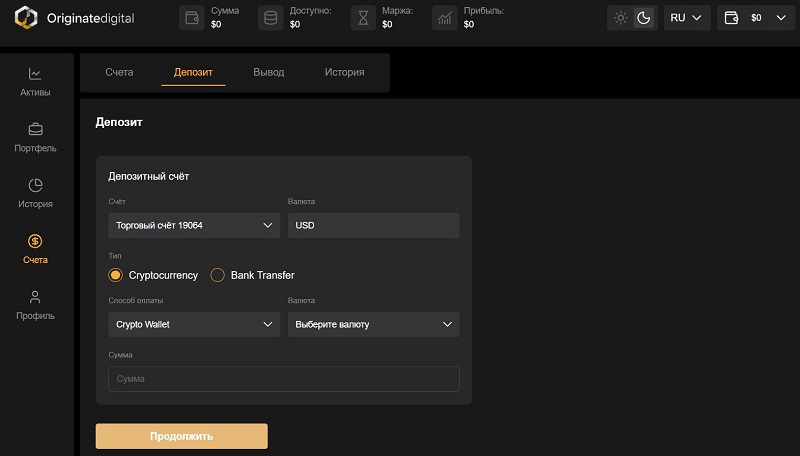
Task: Click the coins stack icon beside Доступно
Action: point(270,18)
